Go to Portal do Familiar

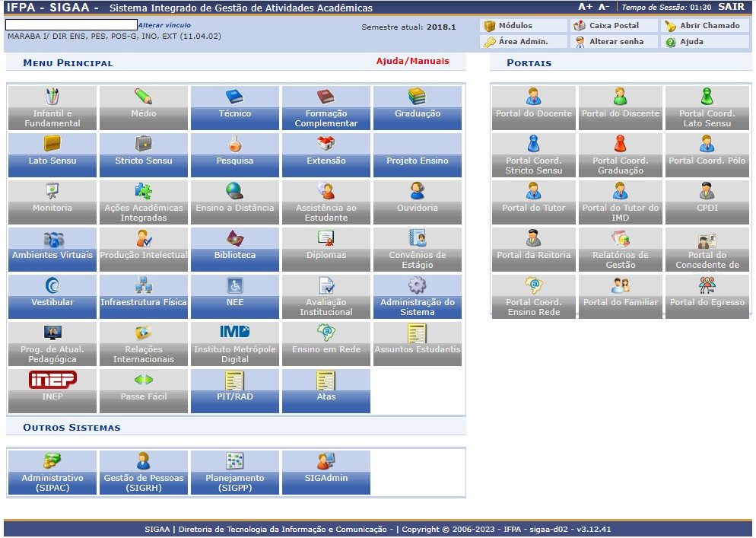pos(621,297)
